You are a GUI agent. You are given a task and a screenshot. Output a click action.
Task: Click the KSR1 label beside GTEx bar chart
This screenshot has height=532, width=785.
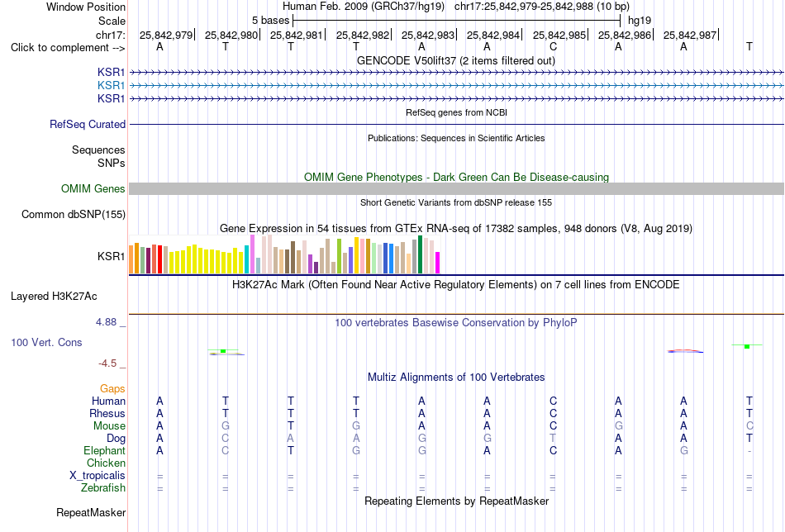click(x=112, y=256)
